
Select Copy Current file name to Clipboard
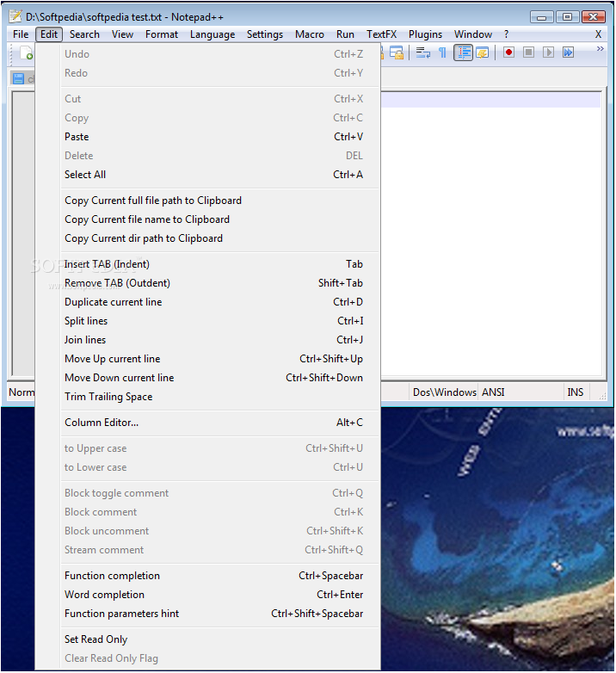(x=208, y=219)
